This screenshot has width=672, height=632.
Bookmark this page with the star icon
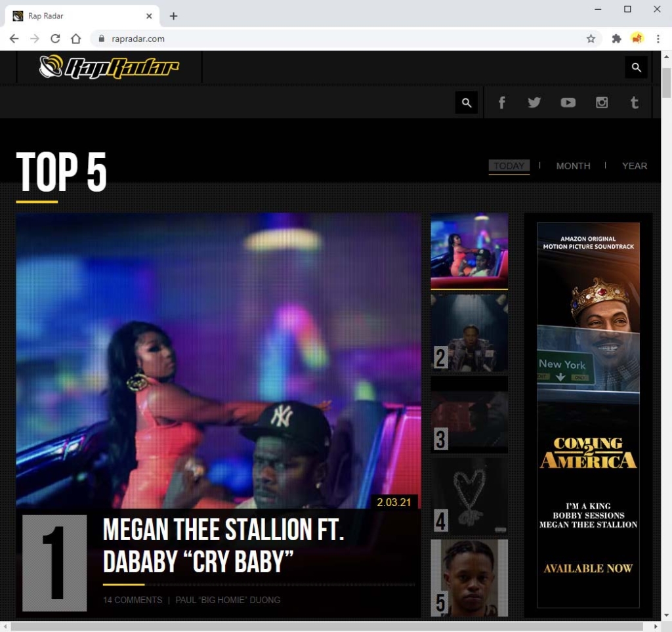pos(591,39)
